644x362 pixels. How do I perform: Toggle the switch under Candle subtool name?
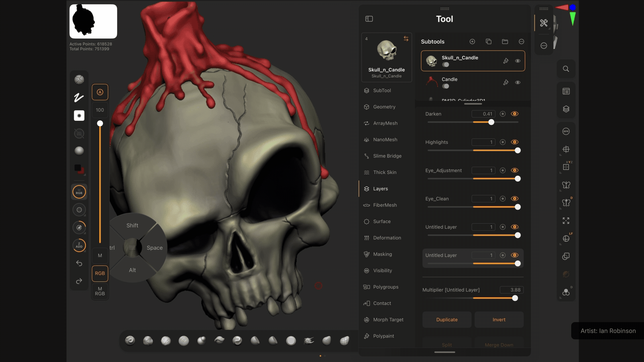[445, 86]
